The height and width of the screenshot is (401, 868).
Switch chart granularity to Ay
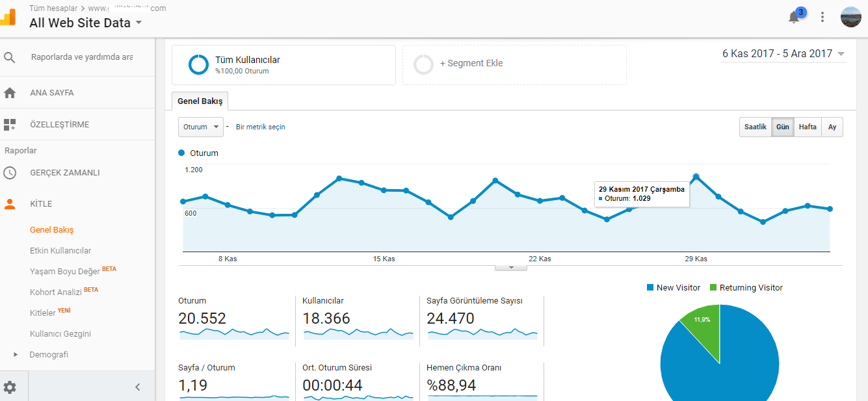(x=832, y=127)
